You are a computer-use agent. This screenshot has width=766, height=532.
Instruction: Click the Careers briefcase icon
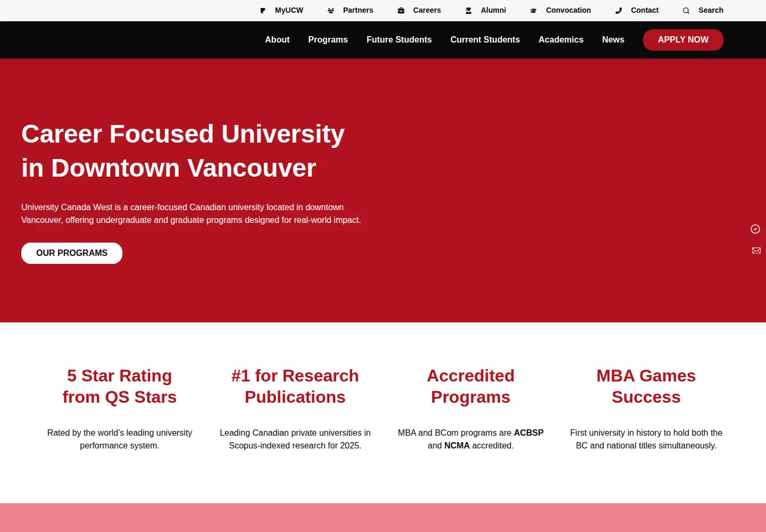point(401,11)
